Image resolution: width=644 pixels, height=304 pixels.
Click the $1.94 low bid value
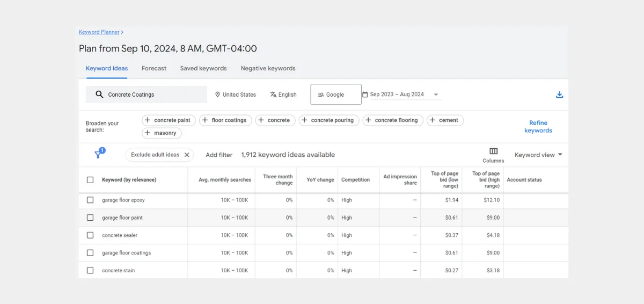point(452,200)
